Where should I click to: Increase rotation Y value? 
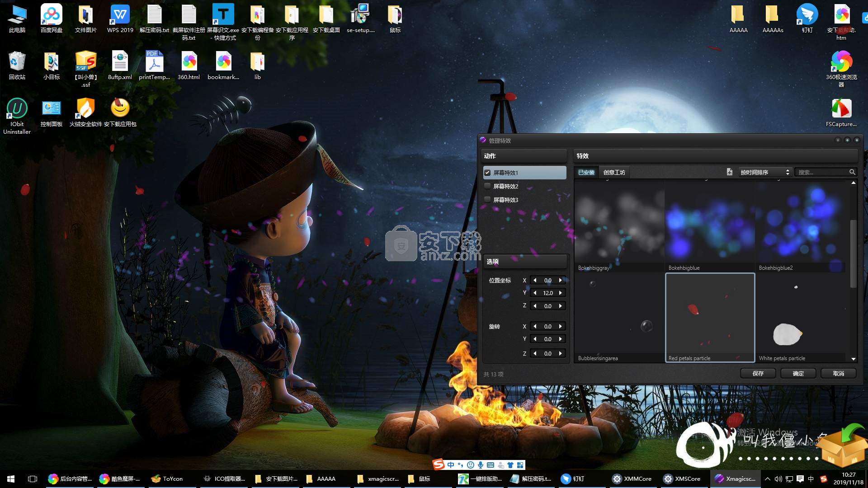coord(561,339)
